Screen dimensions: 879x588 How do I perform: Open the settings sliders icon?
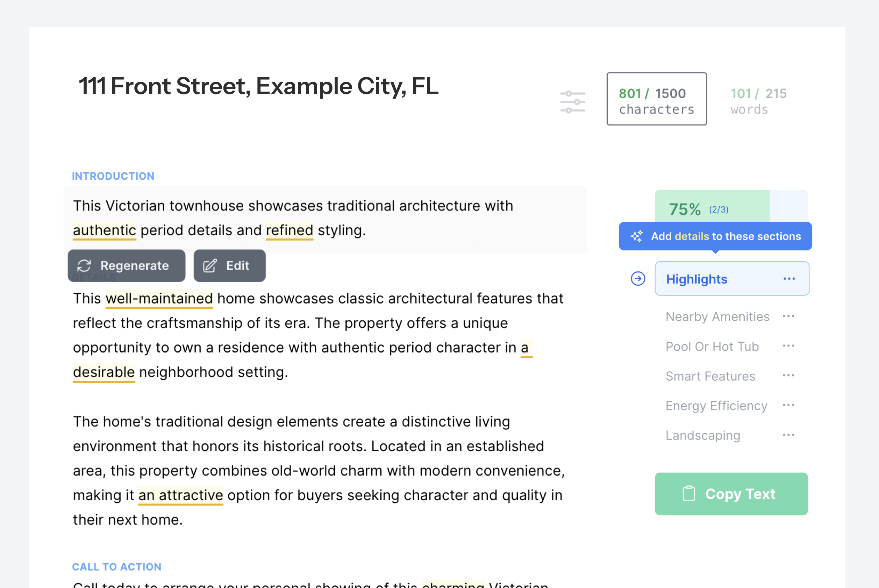coord(572,102)
